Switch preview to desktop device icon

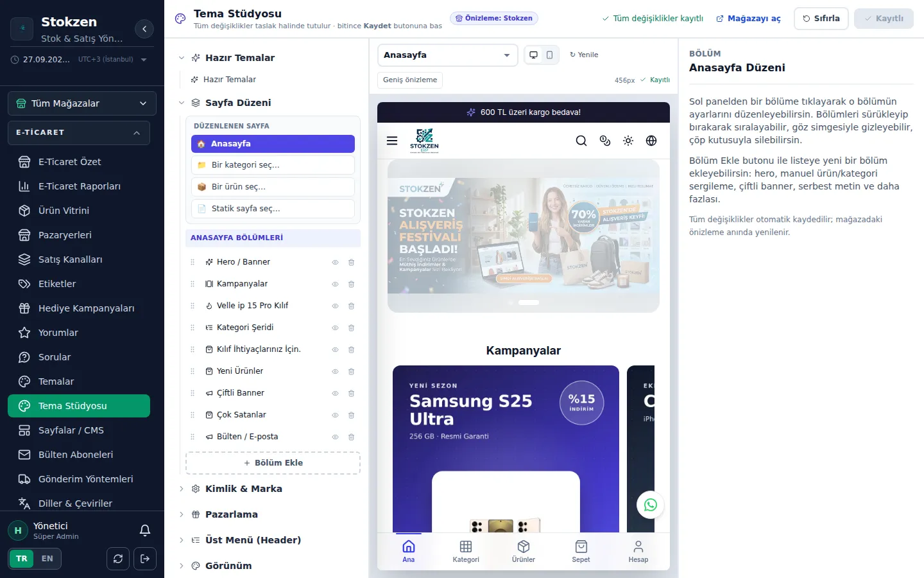click(x=533, y=55)
